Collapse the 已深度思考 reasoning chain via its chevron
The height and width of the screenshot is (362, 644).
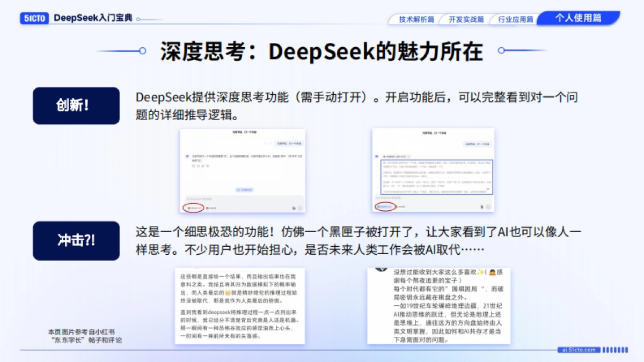[x=408, y=156]
